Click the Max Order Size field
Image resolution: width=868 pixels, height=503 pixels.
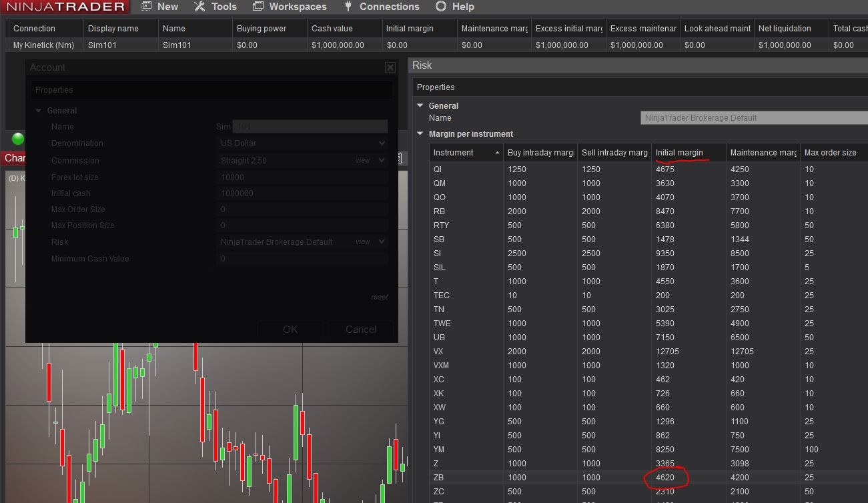coord(304,209)
